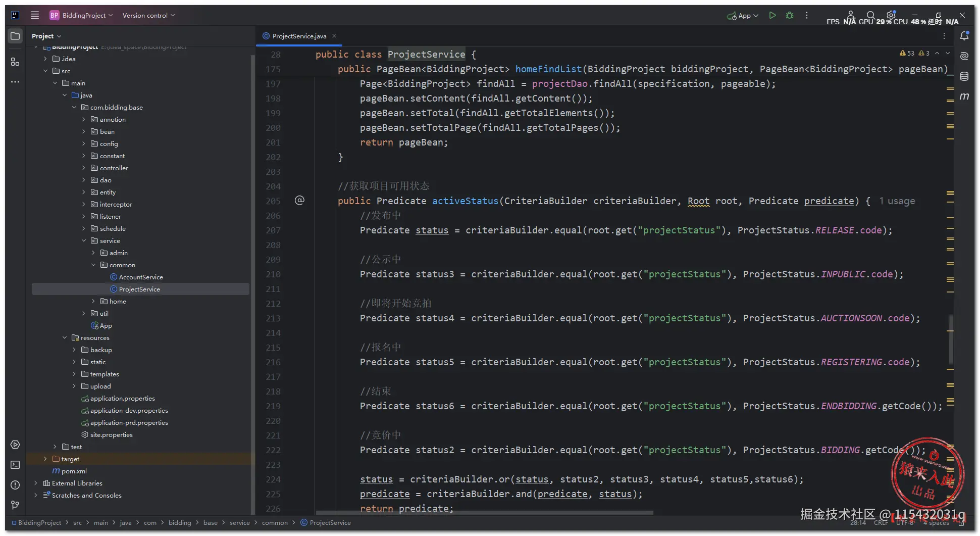Collapse the com.bidding.base package

click(x=74, y=107)
